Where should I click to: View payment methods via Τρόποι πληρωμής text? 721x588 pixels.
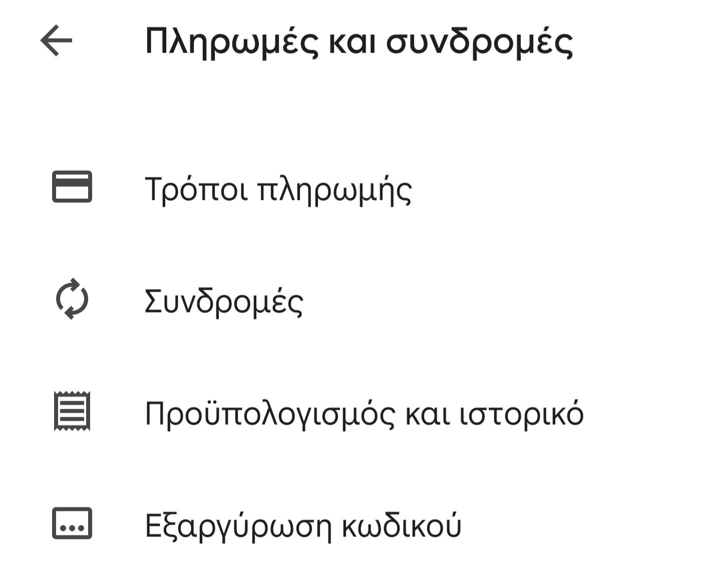278,190
